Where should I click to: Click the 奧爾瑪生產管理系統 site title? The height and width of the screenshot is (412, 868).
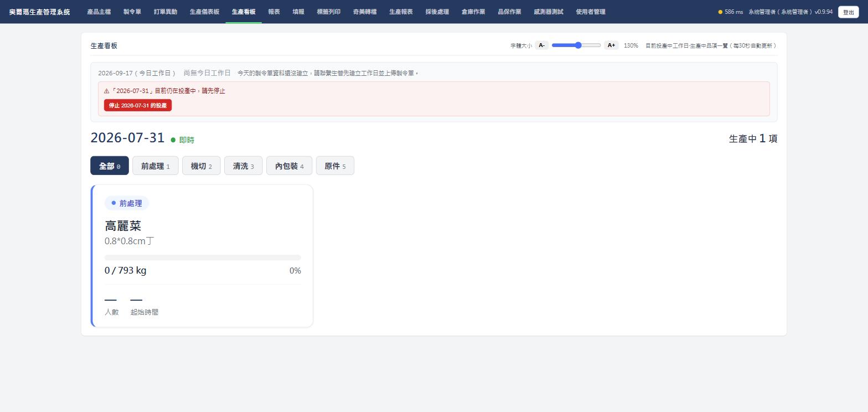[x=40, y=12]
